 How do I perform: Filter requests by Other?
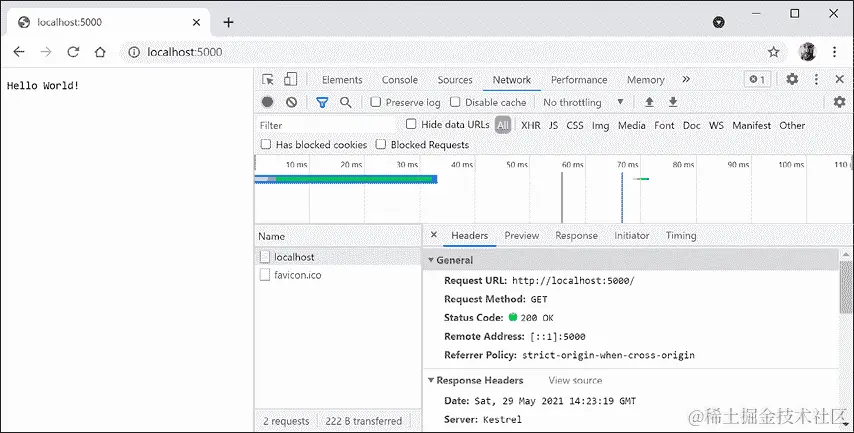[x=792, y=125]
